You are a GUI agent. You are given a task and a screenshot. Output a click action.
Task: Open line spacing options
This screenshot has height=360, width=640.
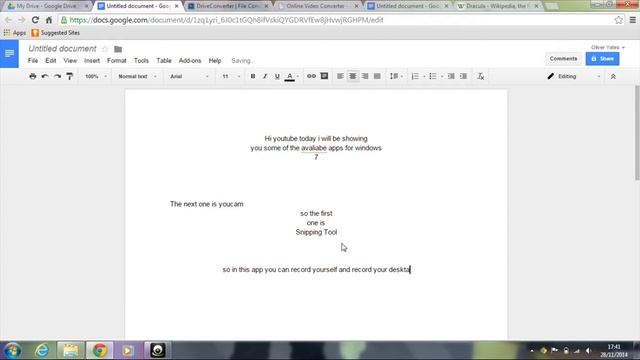[396, 76]
